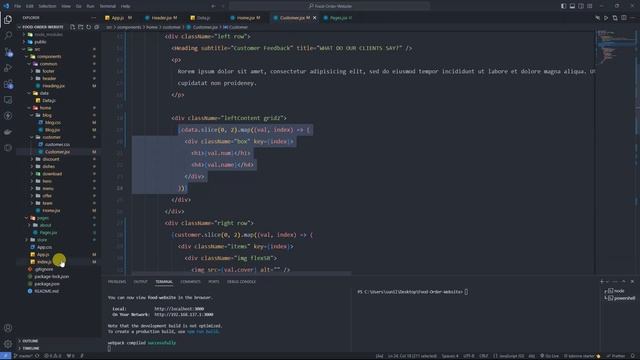Open the Problems panel tab

tap(117, 282)
